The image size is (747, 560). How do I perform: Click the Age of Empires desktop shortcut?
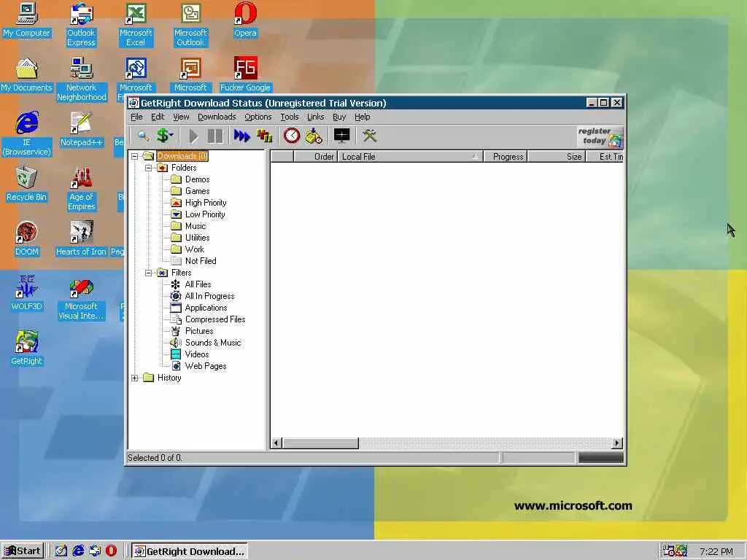(82, 189)
